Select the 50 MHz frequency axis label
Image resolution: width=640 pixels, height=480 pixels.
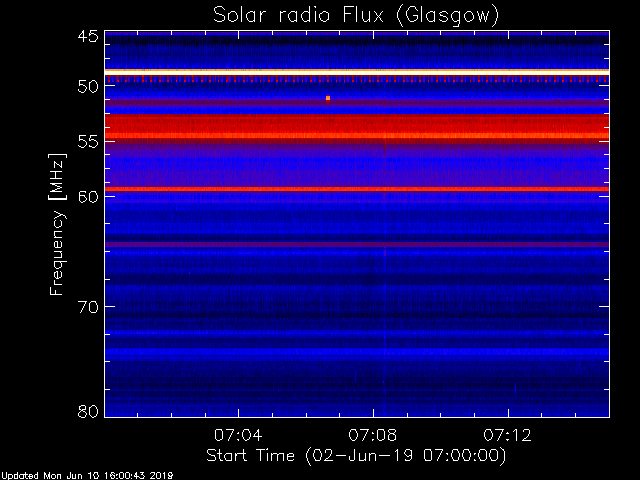point(88,86)
